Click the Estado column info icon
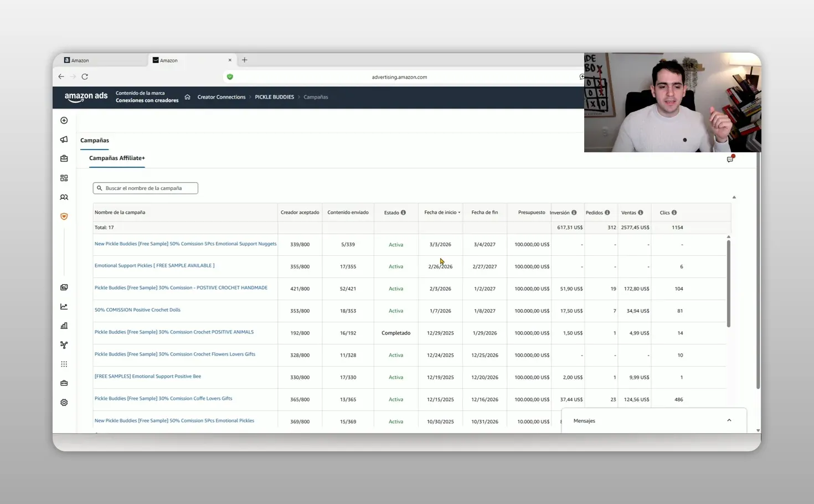The height and width of the screenshot is (504, 814). click(403, 213)
